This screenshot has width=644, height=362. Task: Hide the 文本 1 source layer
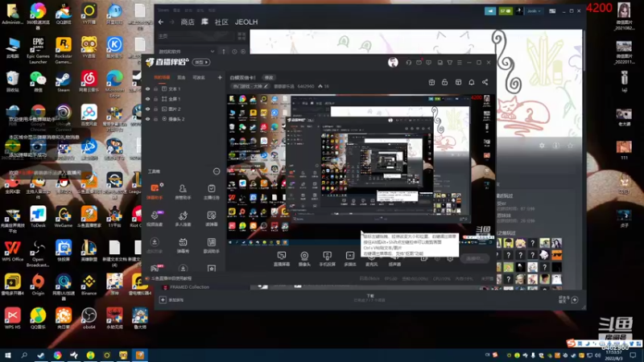click(148, 88)
